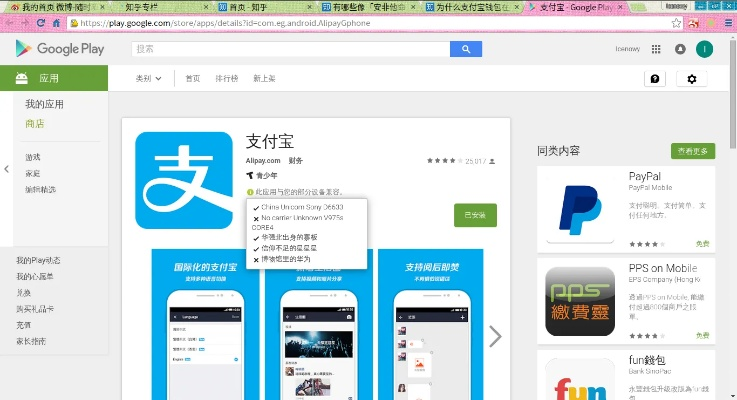The width and height of the screenshot is (737, 400).
Task: Click the PayPal app icon
Action: pyautogui.click(x=574, y=207)
